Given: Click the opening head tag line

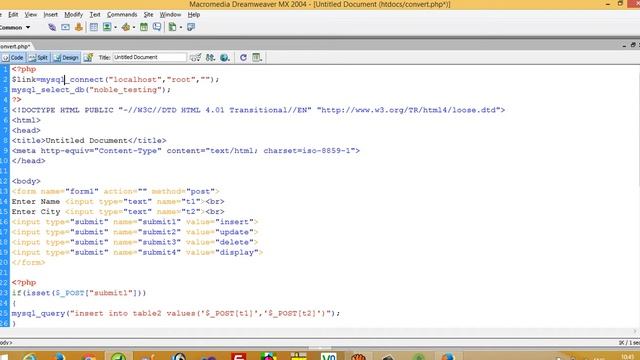Looking at the screenshot, I should click(26, 131).
